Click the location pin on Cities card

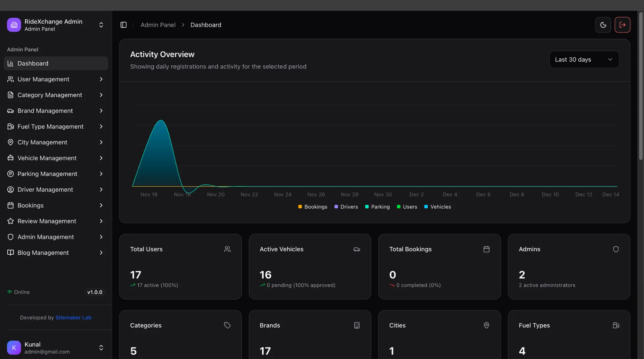pyautogui.click(x=486, y=325)
